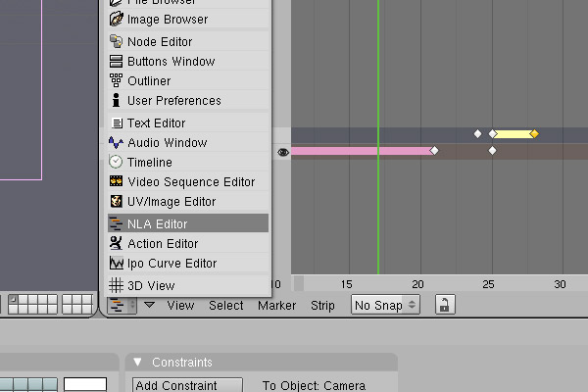Collapse header menus with triangle arrow
588x392 pixels.
click(x=149, y=305)
